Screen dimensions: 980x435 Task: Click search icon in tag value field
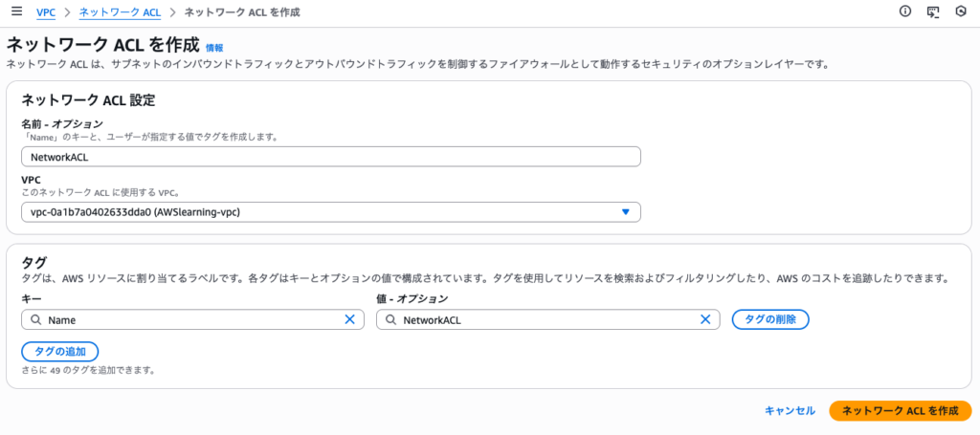390,320
